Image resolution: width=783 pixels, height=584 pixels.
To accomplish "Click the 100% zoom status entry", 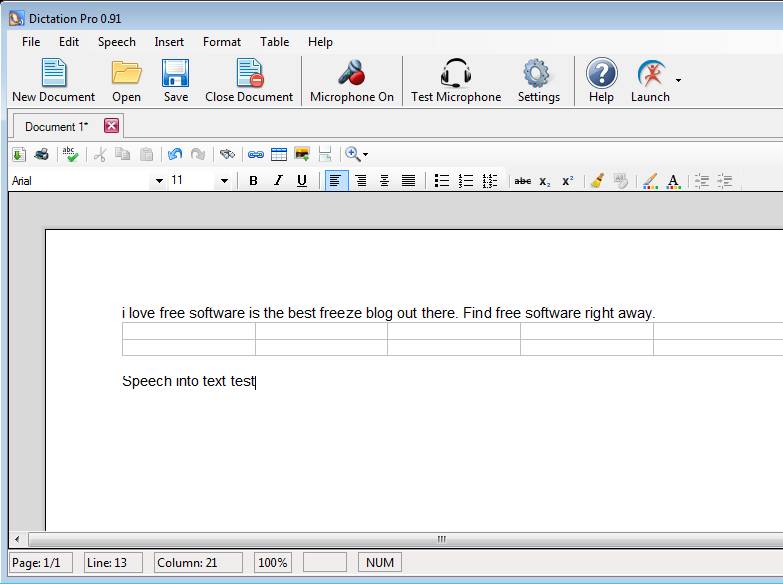I will tap(273, 563).
